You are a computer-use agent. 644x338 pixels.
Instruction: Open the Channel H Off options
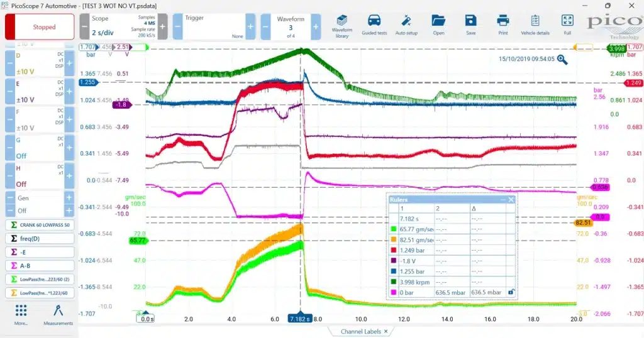point(40,175)
